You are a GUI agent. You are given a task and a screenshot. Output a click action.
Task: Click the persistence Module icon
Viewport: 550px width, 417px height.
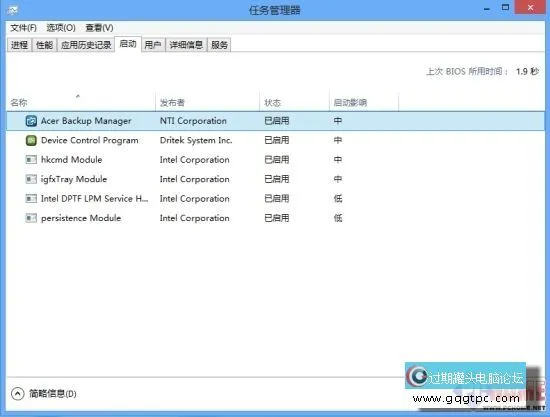click(31, 218)
